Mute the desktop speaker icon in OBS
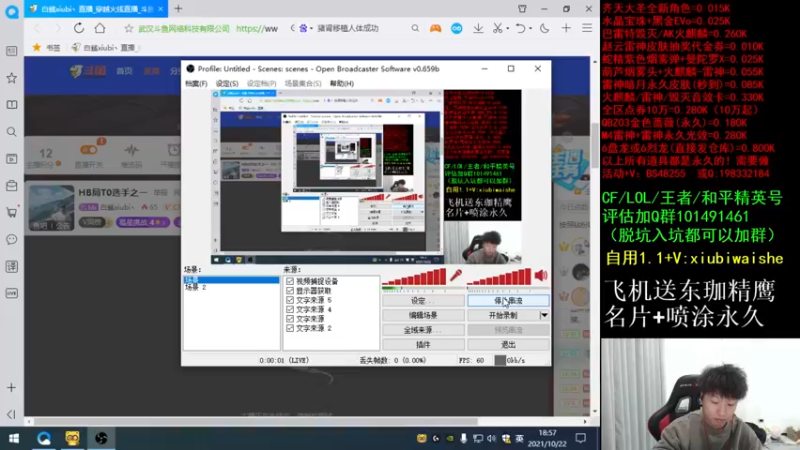 tap(541, 276)
